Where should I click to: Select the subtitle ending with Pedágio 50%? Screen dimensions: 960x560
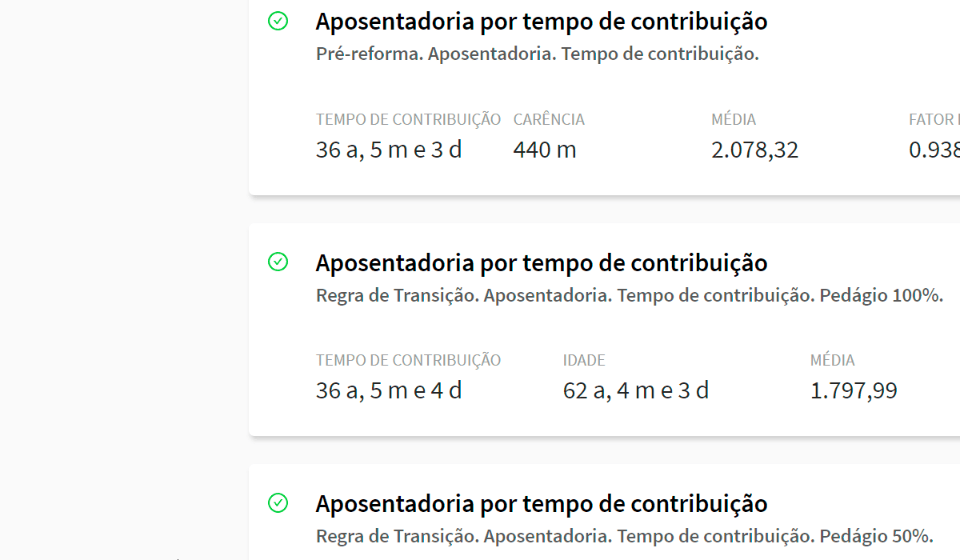tap(624, 536)
